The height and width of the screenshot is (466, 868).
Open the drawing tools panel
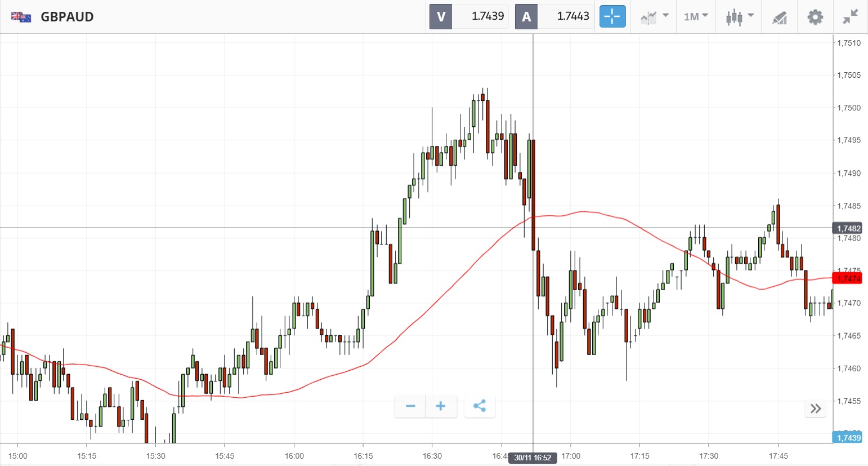click(x=779, y=17)
